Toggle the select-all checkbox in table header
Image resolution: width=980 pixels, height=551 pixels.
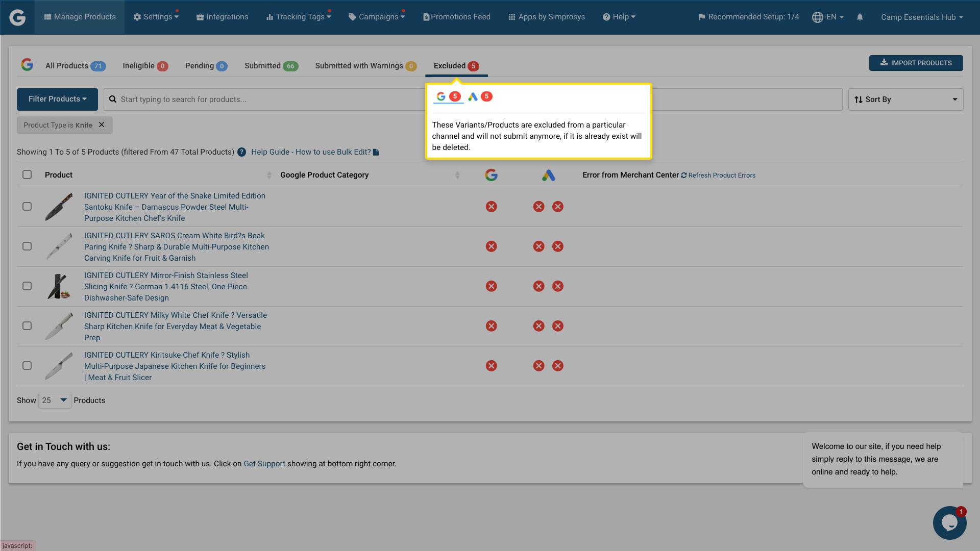coord(27,174)
